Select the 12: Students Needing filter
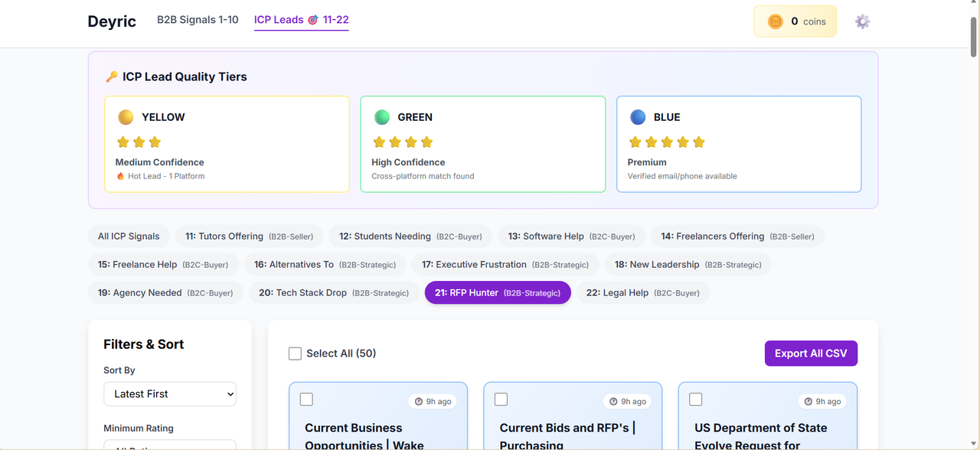This screenshot has height=450, width=980. point(410,236)
